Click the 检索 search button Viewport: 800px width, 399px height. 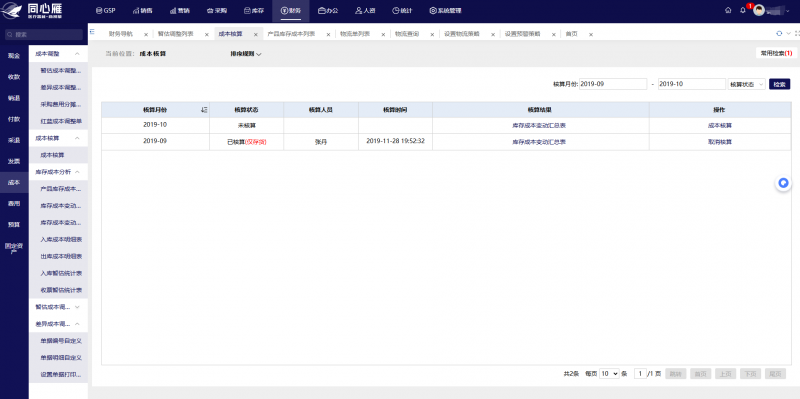[x=779, y=84]
